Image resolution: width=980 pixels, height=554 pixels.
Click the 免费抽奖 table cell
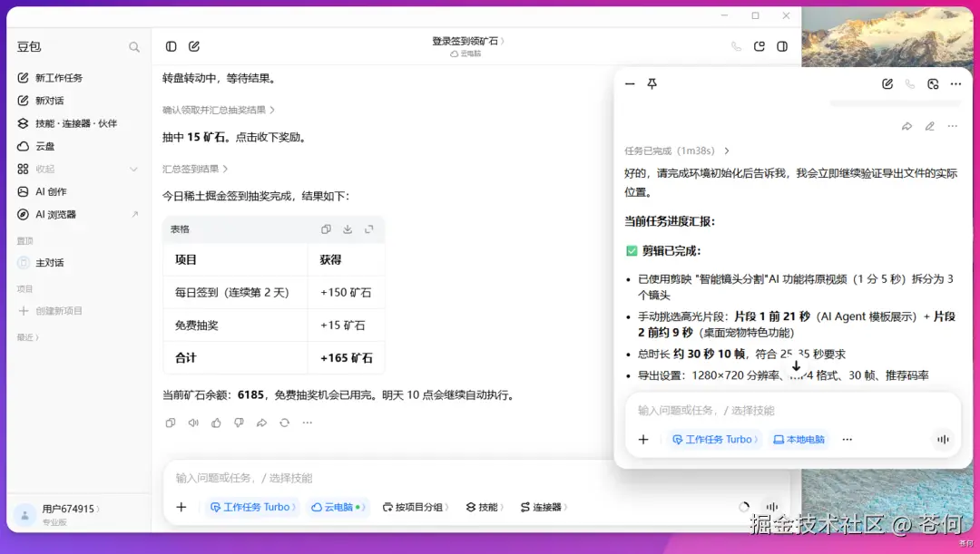coord(236,326)
